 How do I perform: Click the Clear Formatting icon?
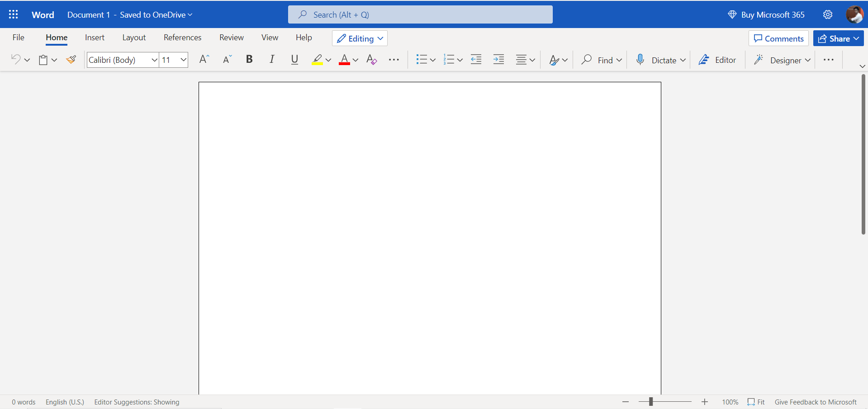(x=371, y=60)
